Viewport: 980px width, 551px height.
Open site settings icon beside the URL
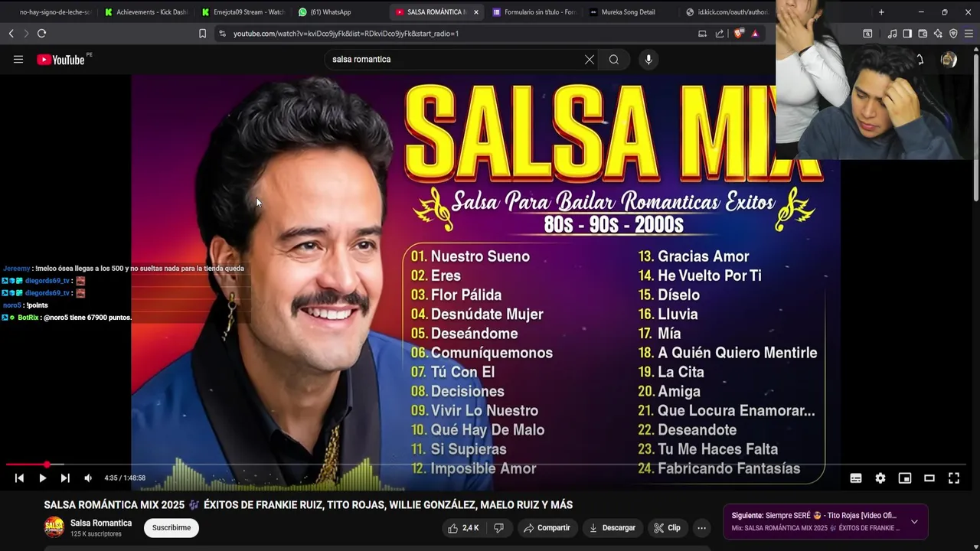pyautogui.click(x=222, y=34)
